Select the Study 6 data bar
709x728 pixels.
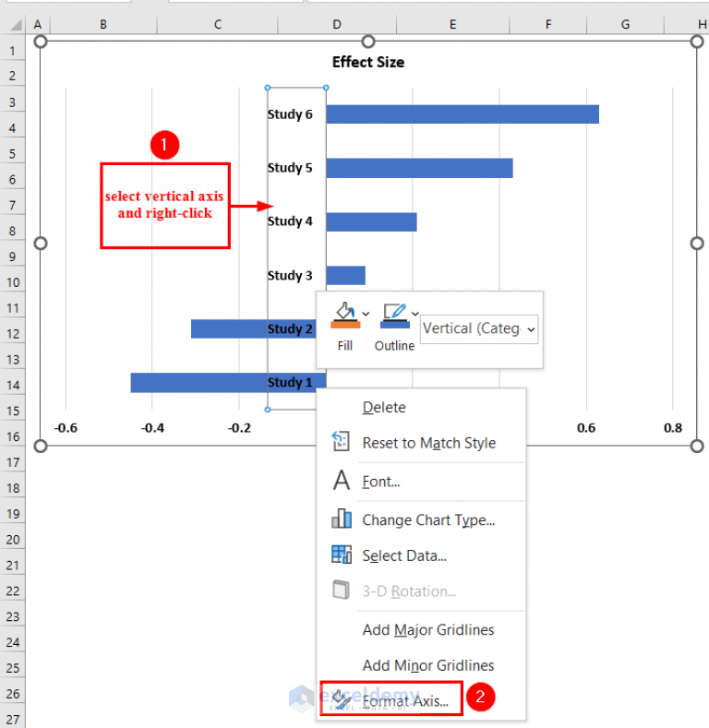point(463,114)
